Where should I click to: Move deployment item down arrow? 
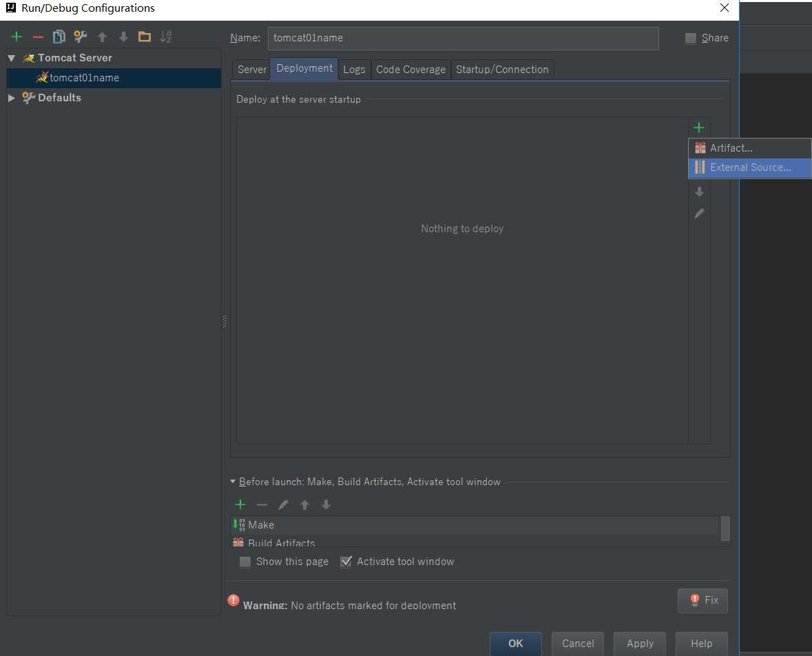point(699,192)
